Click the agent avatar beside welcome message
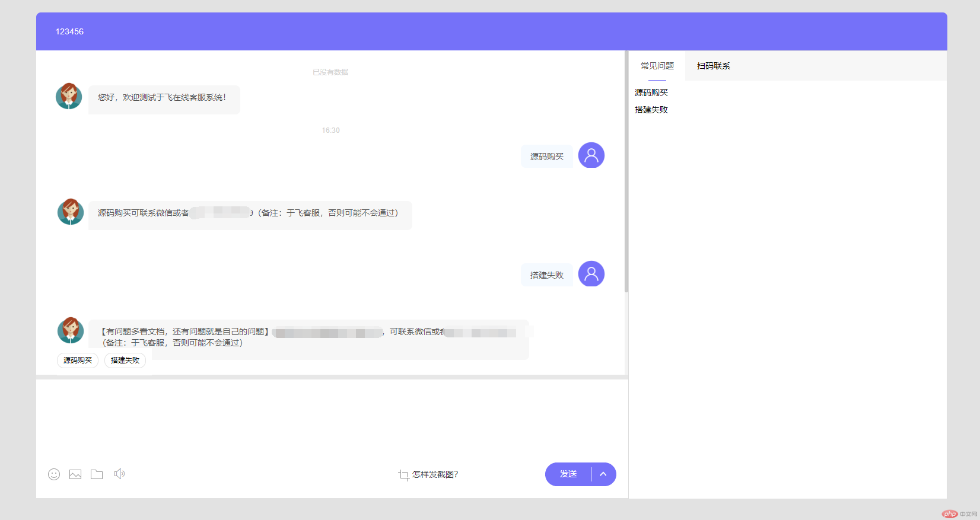This screenshot has height=520, width=980. click(x=69, y=96)
